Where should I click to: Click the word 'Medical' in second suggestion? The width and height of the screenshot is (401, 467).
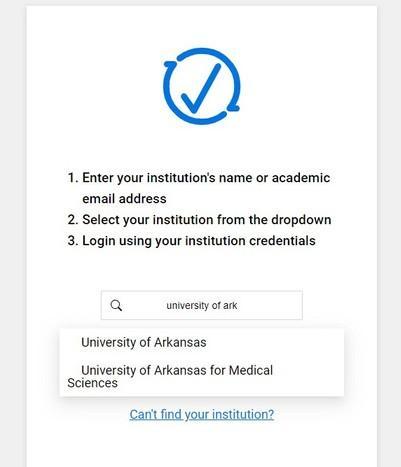tap(251, 370)
